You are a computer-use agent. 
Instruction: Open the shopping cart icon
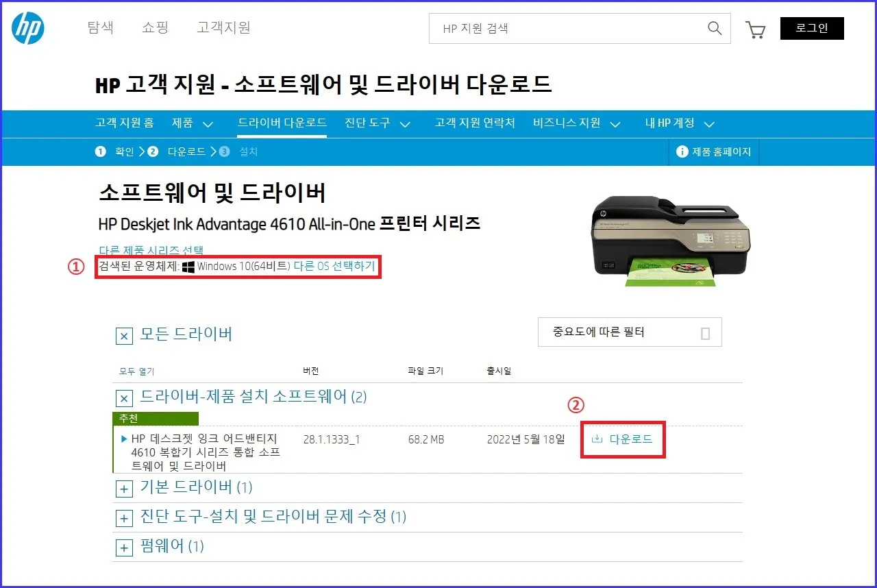point(755,29)
